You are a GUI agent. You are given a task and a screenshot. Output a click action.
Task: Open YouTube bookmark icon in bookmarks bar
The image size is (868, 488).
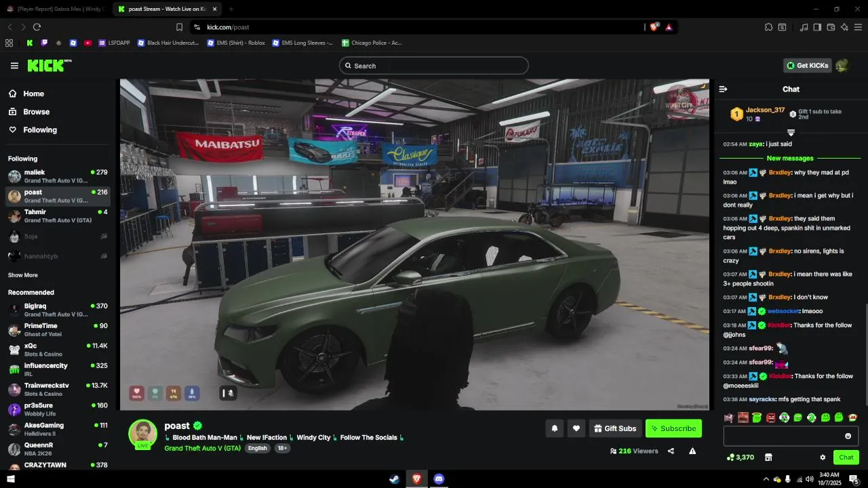[x=87, y=43]
